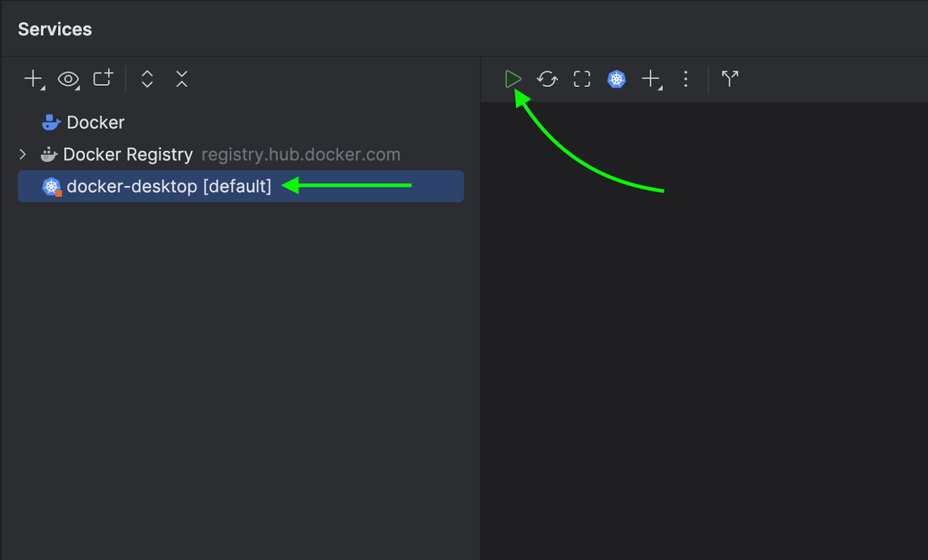Connect cluster with green Run button
Screen dimensions: 928x560
click(513, 79)
